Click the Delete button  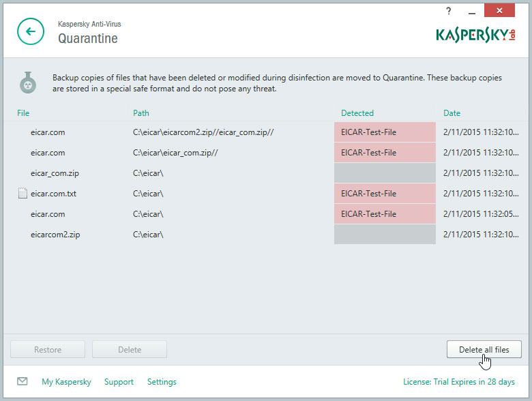click(130, 350)
